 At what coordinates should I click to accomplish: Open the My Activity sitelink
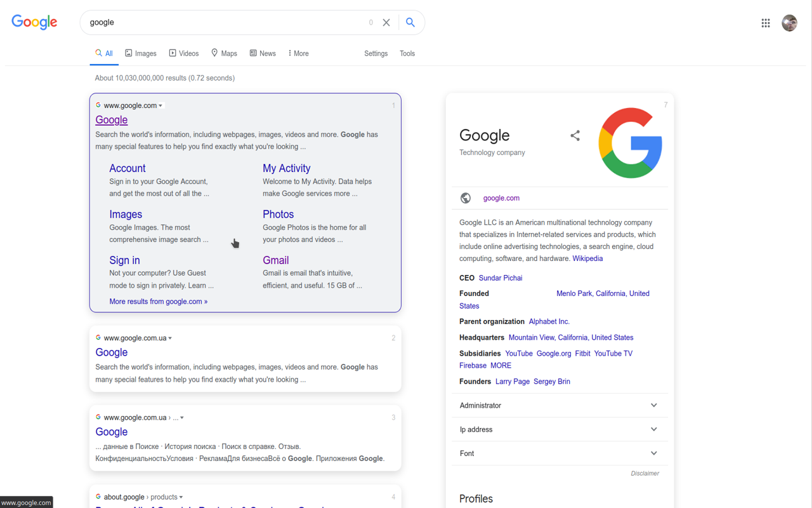point(287,168)
